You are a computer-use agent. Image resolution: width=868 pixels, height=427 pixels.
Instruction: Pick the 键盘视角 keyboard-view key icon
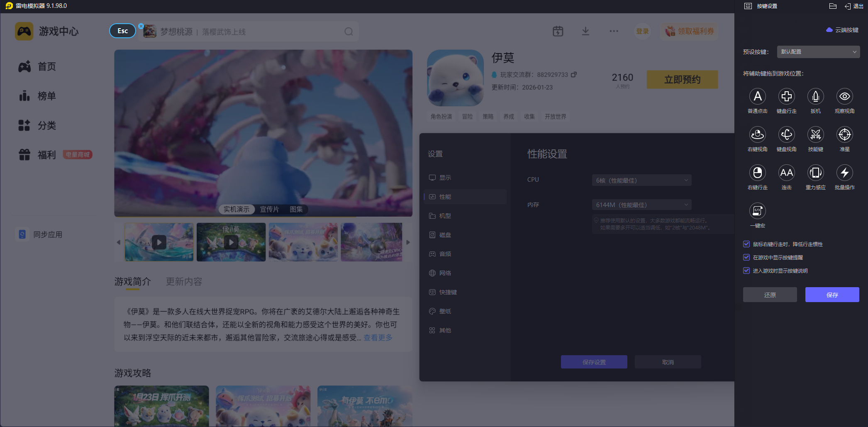coord(787,134)
